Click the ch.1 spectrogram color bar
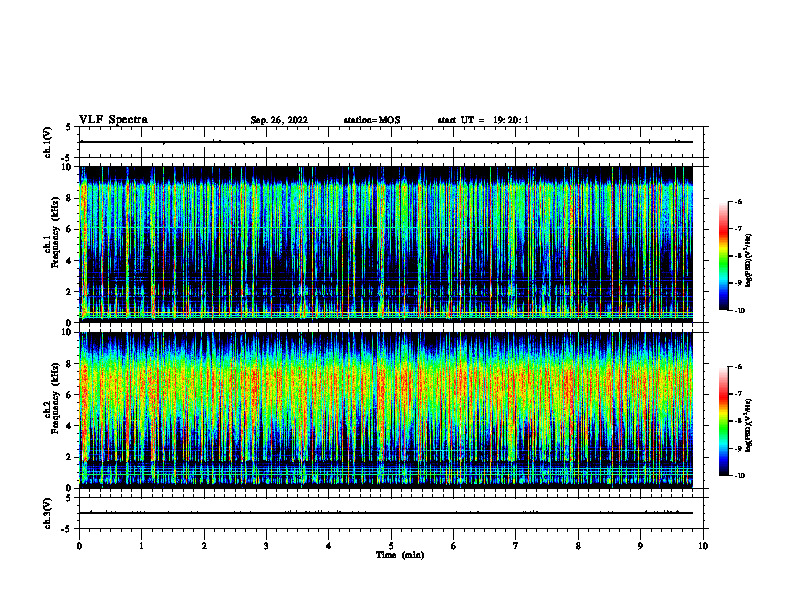Image resolution: width=792 pixels, height=612 pixels. 724,256
